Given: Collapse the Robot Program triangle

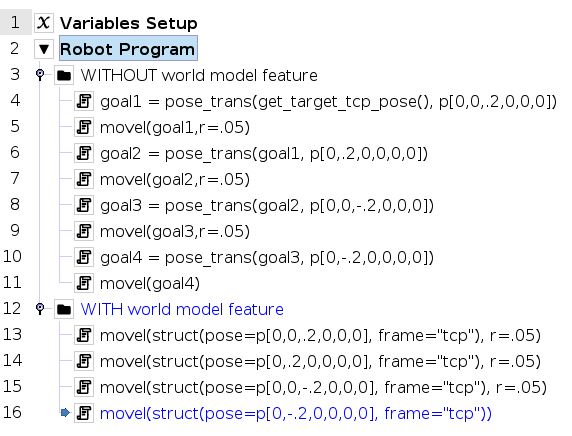Looking at the screenshot, I should click(x=44, y=49).
